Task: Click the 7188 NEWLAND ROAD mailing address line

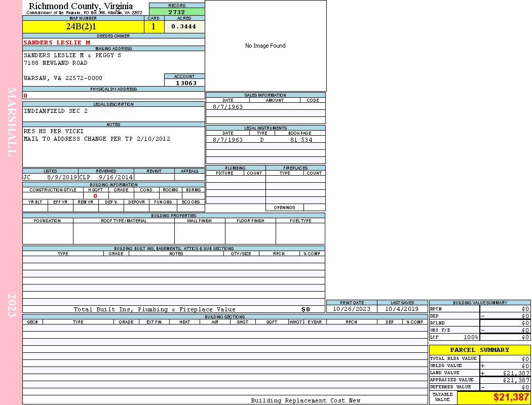Action: (x=56, y=63)
